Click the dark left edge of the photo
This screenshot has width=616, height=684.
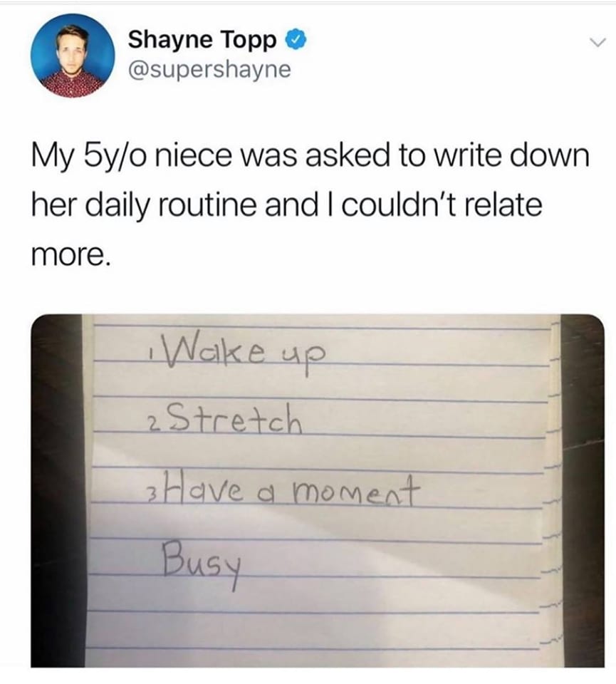[x=57, y=490]
